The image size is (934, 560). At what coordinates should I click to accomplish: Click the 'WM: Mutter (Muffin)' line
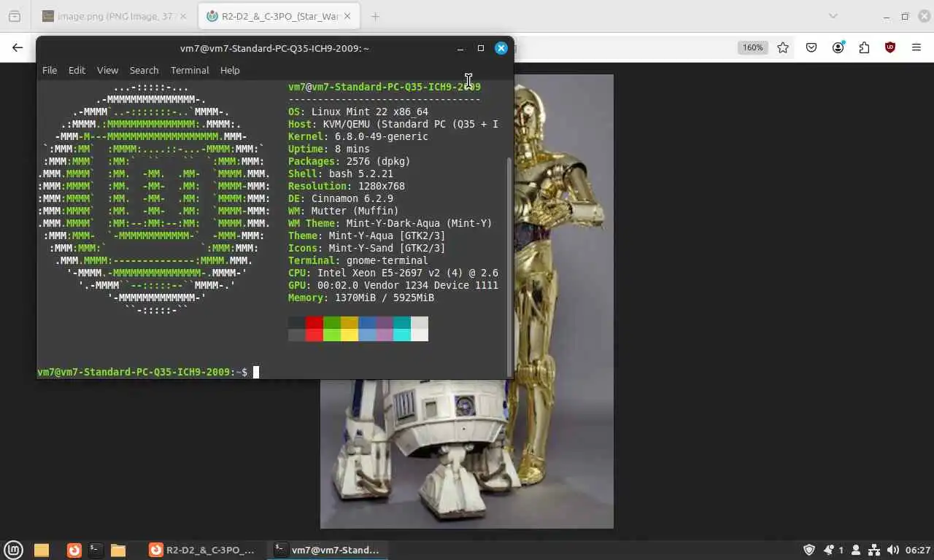344,211
